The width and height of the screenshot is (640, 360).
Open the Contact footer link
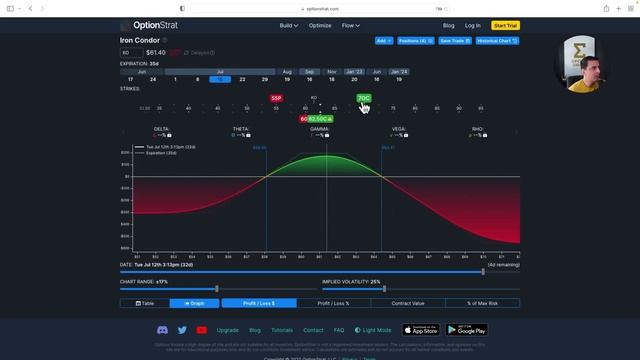click(x=313, y=330)
